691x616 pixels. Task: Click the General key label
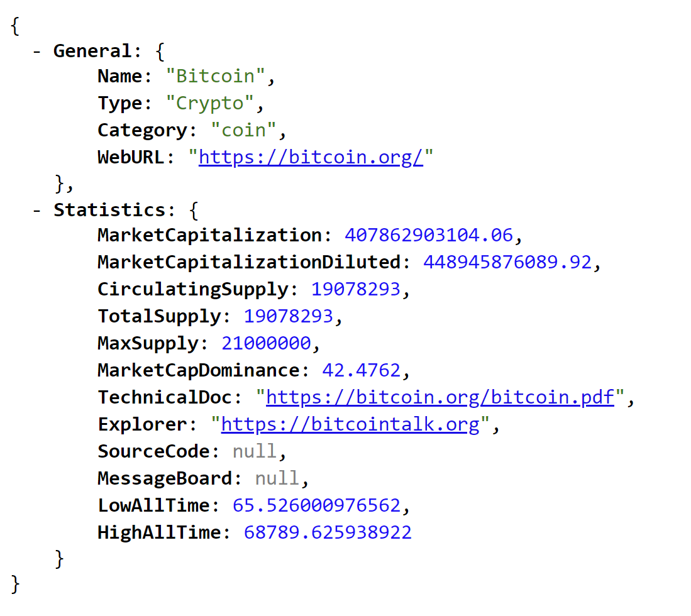tap(92, 51)
